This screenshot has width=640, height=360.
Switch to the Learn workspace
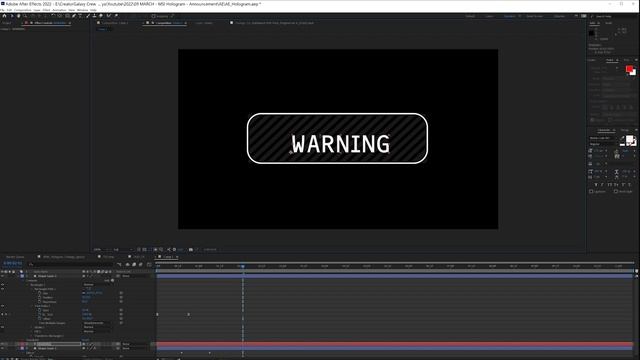pyautogui.click(x=489, y=16)
